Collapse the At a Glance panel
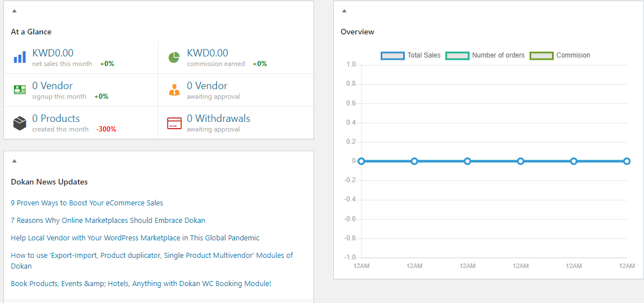Image resolution: width=644 pixels, height=303 pixels. (14, 11)
